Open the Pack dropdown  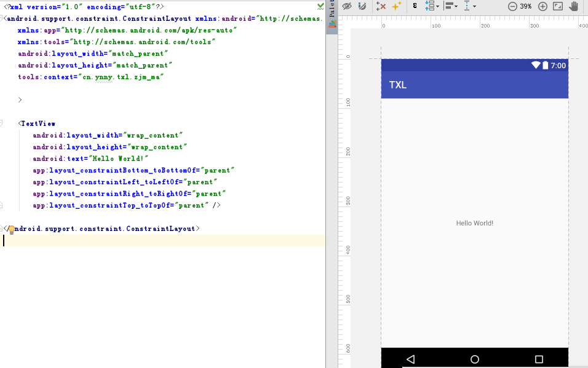pyautogui.click(x=432, y=6)
